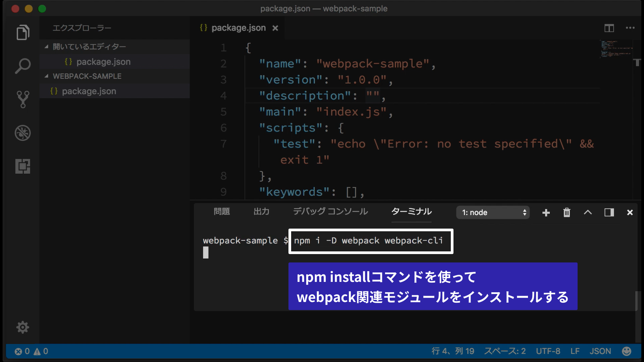Change encoding via UTF-8 status item
The width and height of the screenshot is (644, 362).
point(548,351)
